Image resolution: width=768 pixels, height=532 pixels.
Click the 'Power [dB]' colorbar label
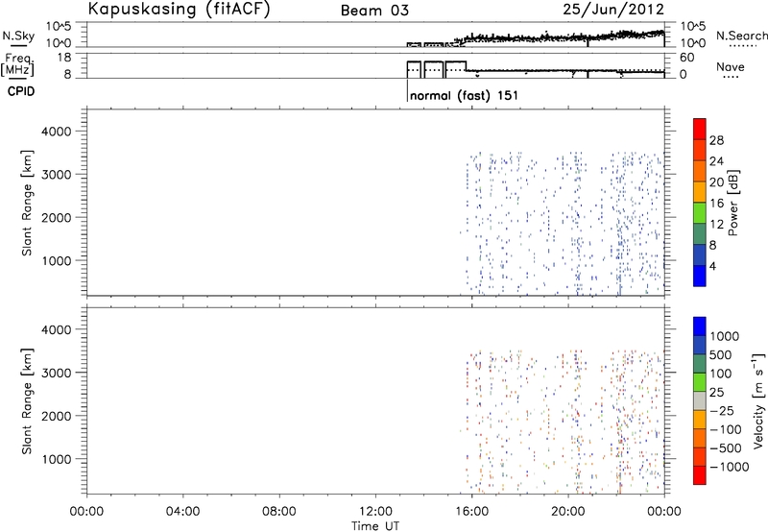pyautogui.click(x=733, y=203)
